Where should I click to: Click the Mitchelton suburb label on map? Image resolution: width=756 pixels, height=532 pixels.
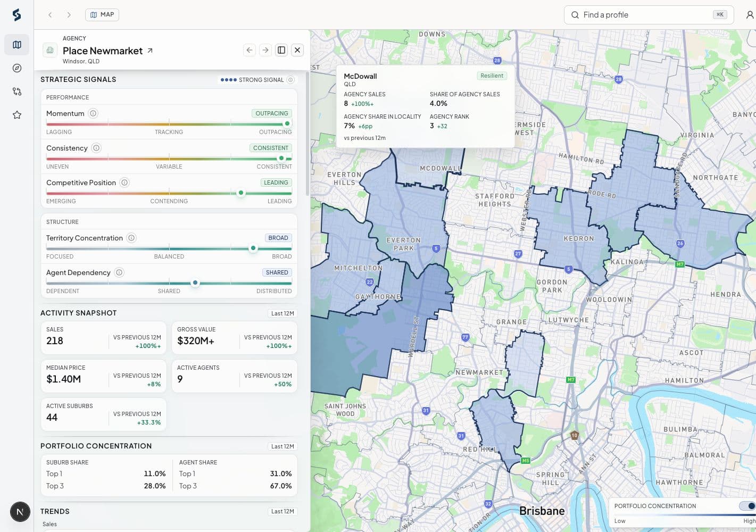(358, 268)
